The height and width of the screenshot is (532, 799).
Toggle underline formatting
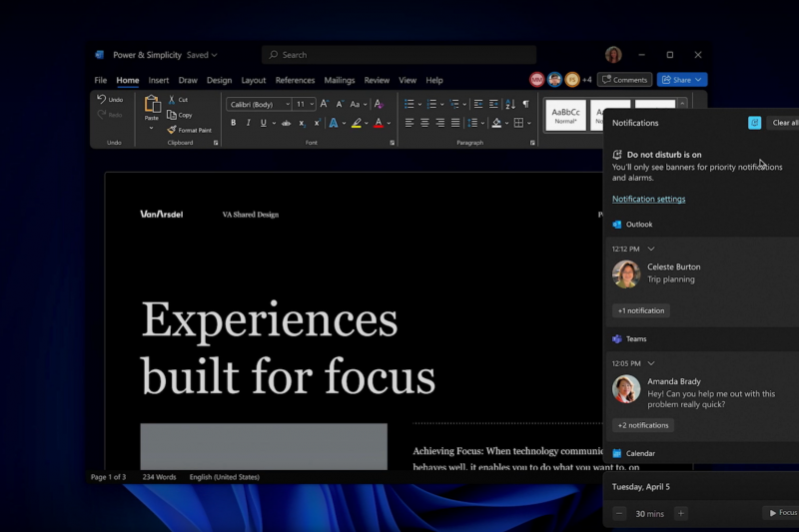point(263,123)
